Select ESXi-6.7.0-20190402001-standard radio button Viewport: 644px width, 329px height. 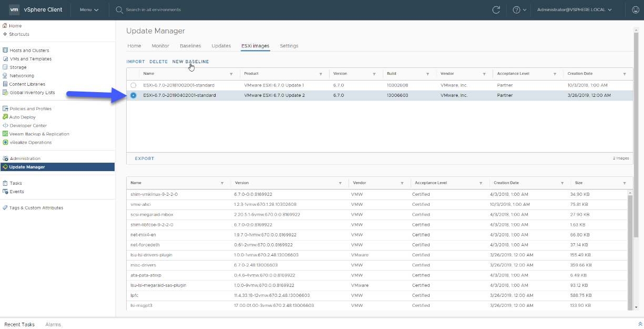click(134, 95)
